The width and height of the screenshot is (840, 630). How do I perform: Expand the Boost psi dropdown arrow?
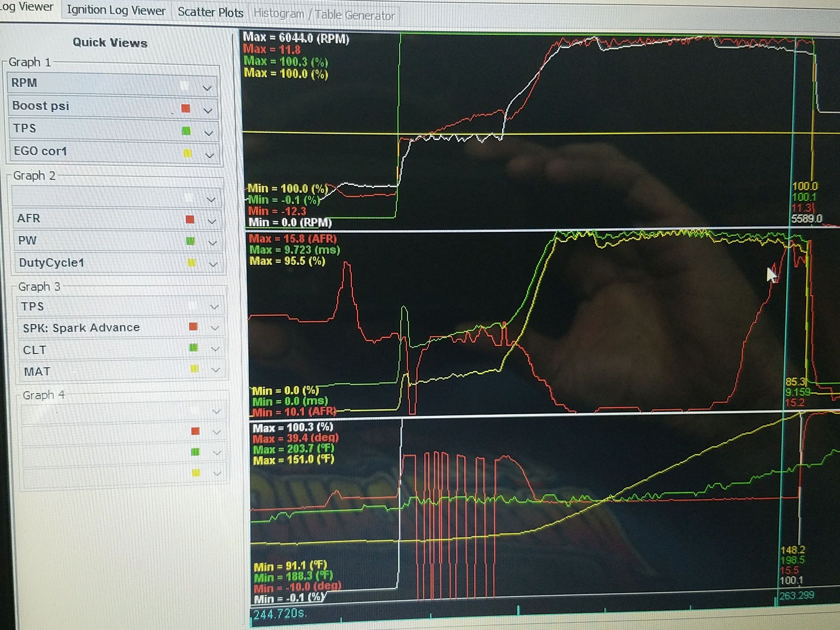click(207, 110)
